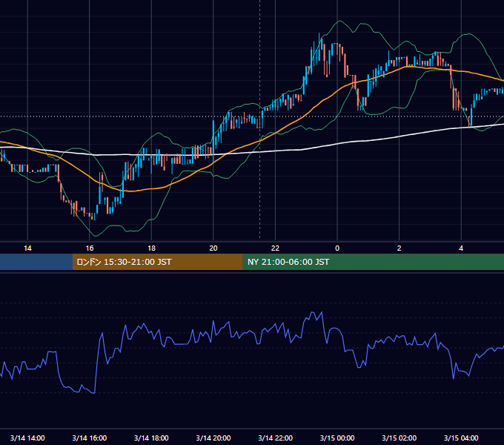Click the price axis label 18

click(x=151, y=248)
